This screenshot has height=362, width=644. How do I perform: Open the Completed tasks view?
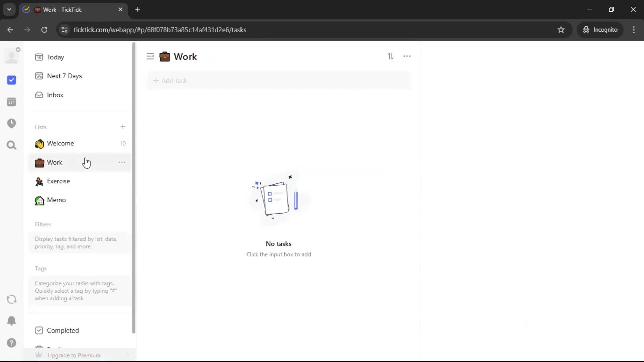(63, 330)
